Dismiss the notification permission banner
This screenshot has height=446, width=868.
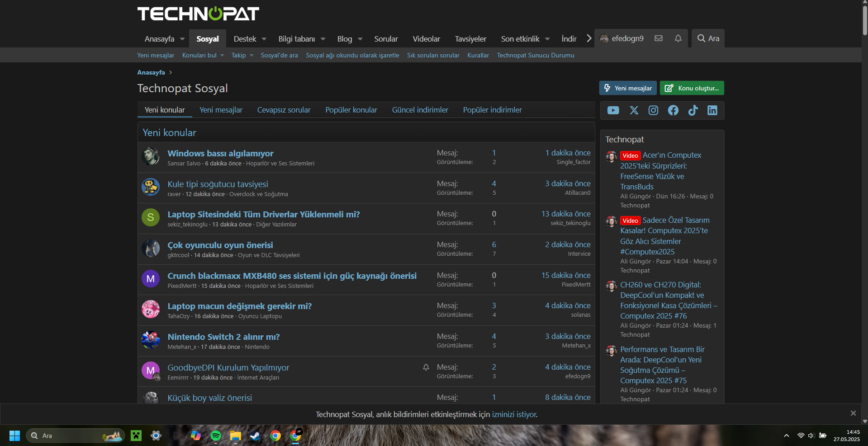point(853,413)
